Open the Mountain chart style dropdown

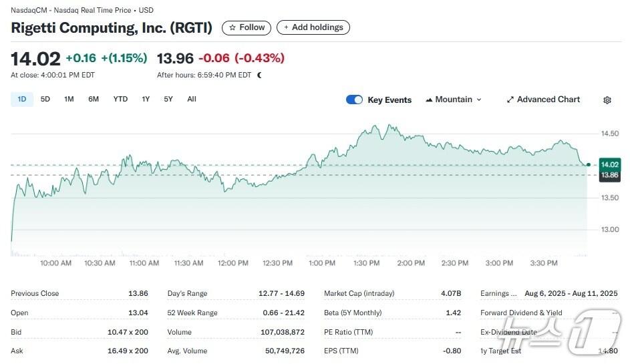454,100
